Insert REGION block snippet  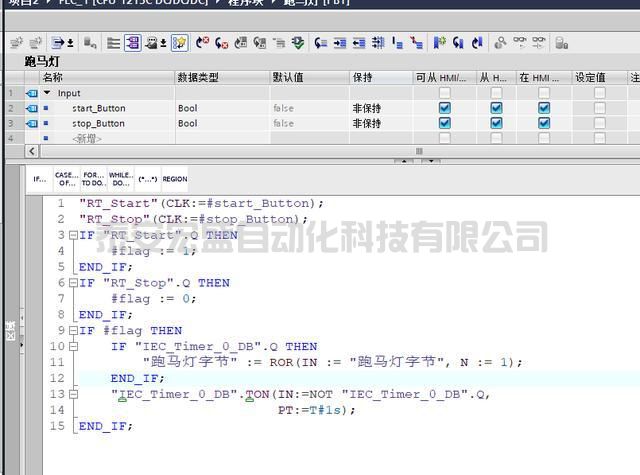point(175,179)
